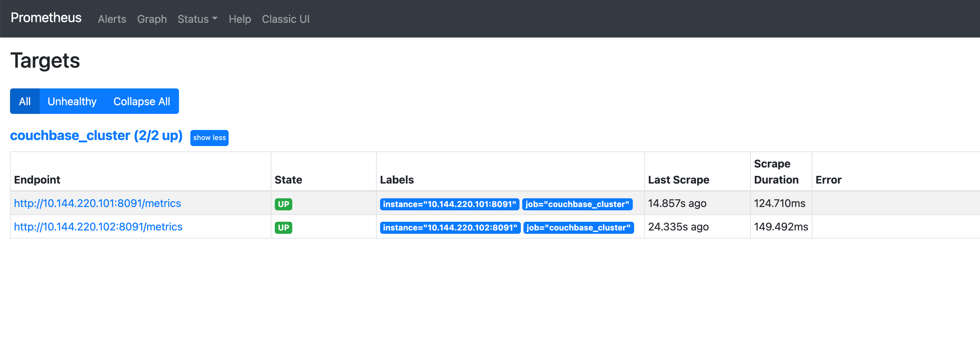Open the 10.144.220.102:8091 metrics endpoint

[98, 227]
